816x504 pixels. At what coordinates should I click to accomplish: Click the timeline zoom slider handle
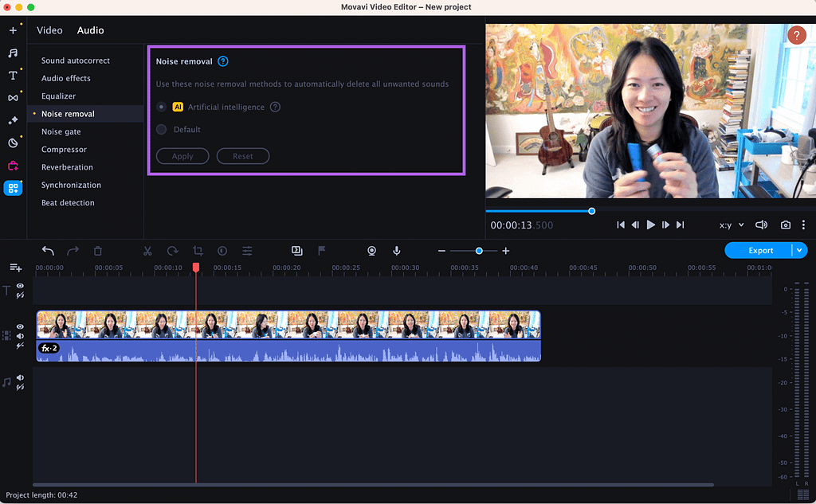pos(479,251)
